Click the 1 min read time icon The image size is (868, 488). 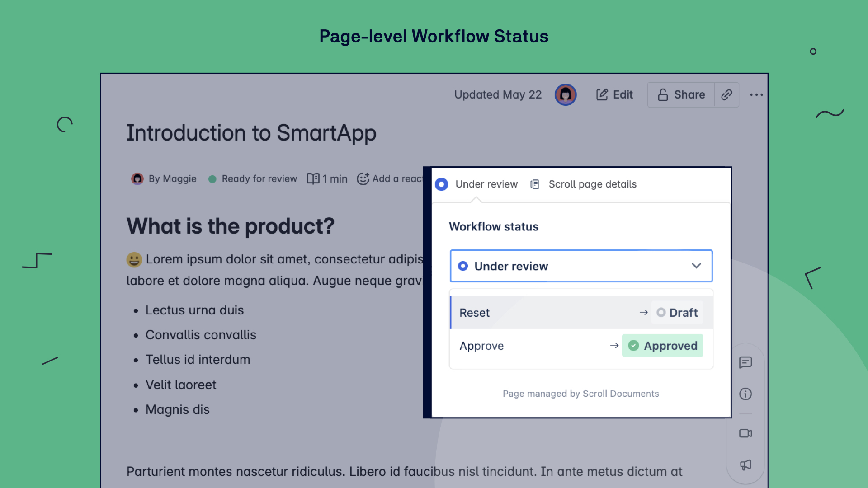click(x=313, y=179)
